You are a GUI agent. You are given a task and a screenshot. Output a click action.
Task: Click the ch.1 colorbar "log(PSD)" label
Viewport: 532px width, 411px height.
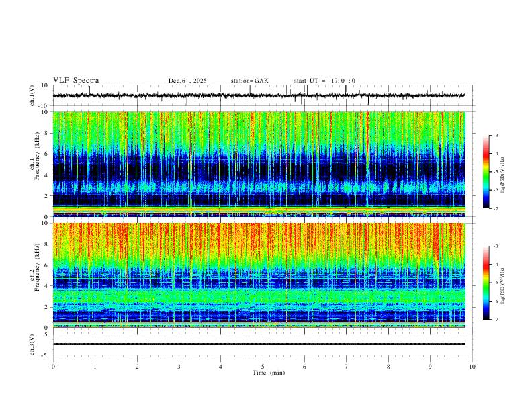(x=503, y=175)
